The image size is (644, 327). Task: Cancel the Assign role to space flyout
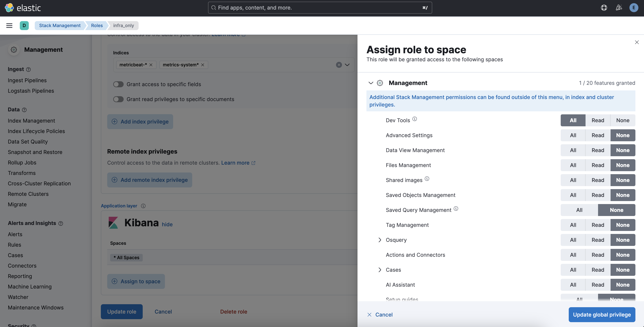pos(380,315)
